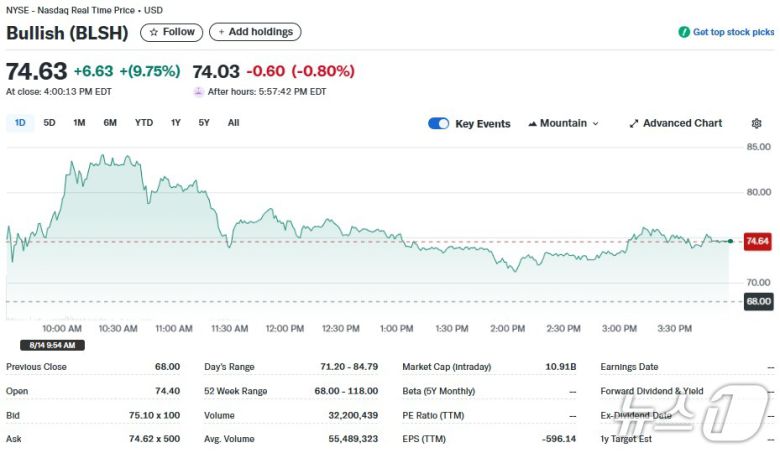780x453 pixels.
Task: Select the 1M chart range
Action: coord(79,123)
